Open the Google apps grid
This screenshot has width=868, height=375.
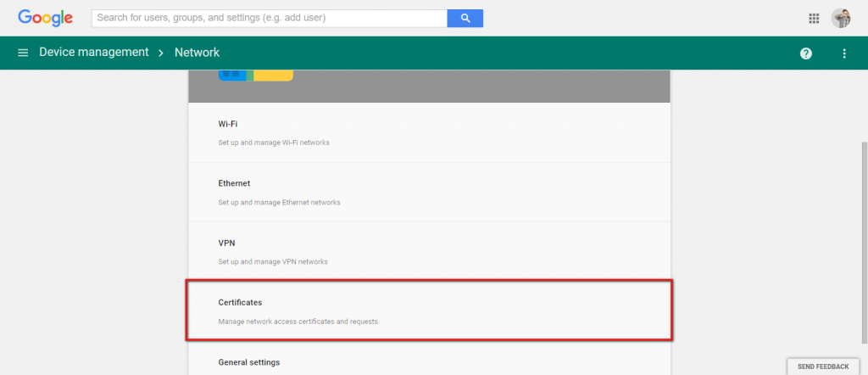[814, 19]
